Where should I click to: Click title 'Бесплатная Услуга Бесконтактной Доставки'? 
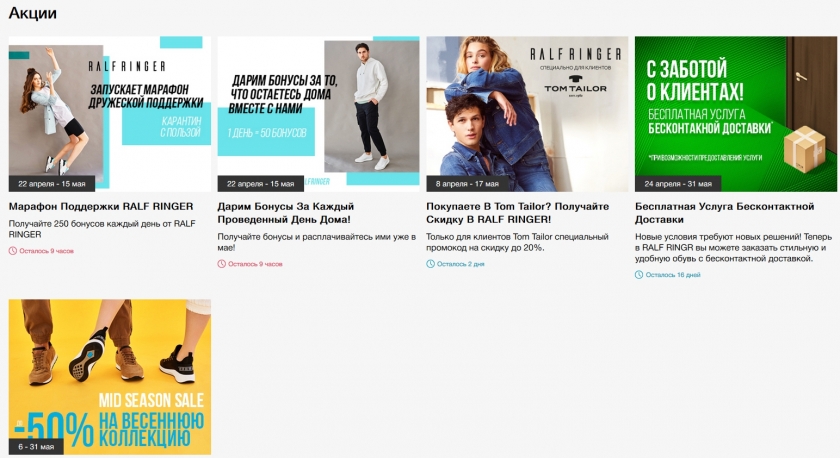coord(724,213)
